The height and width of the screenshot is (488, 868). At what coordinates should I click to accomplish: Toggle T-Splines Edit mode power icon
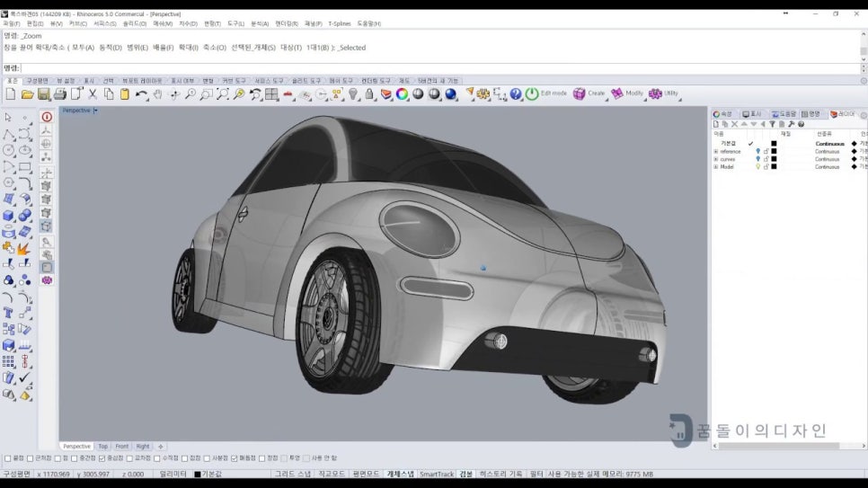532,93
